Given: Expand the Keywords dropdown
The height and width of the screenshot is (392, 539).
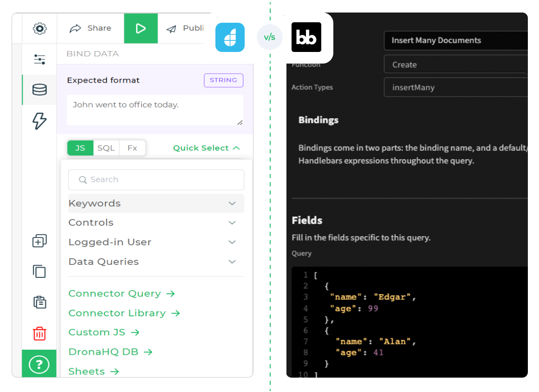Looking at the screenshot, I should coord(232,203).
